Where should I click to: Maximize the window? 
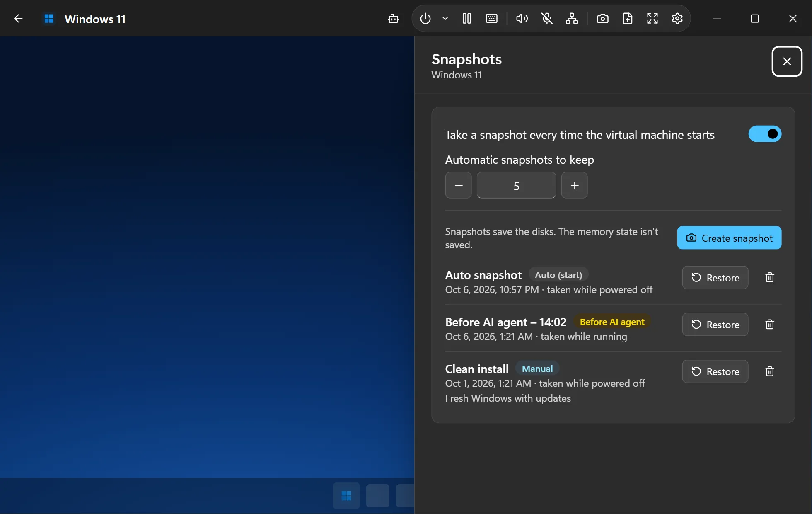click(755, 19)
